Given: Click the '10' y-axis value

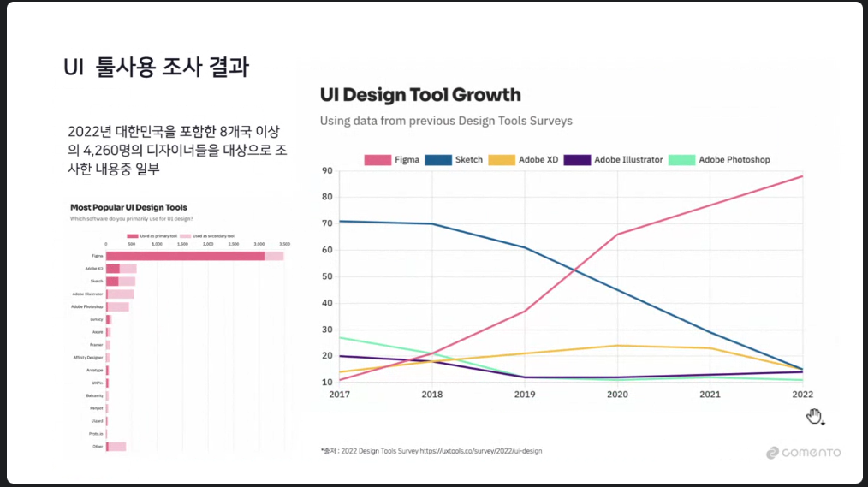Looking at the screenshot, I should [327, 383].
